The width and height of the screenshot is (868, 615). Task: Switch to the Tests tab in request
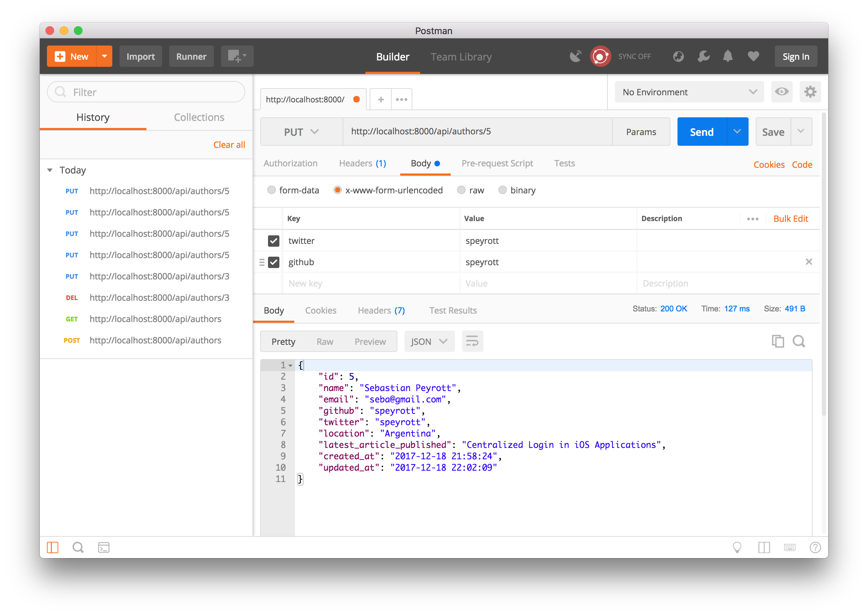pos(563,163)
